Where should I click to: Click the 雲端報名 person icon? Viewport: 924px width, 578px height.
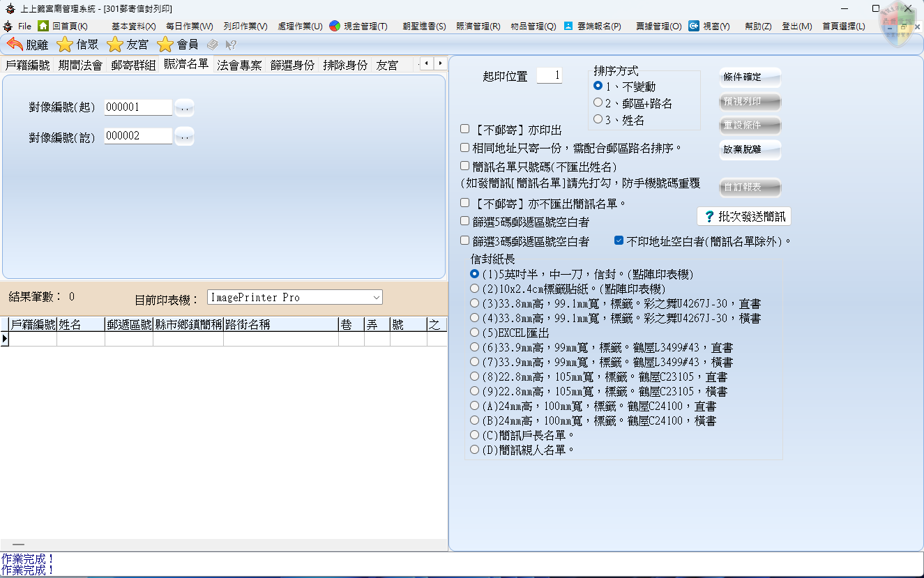[x=568, y=26]
